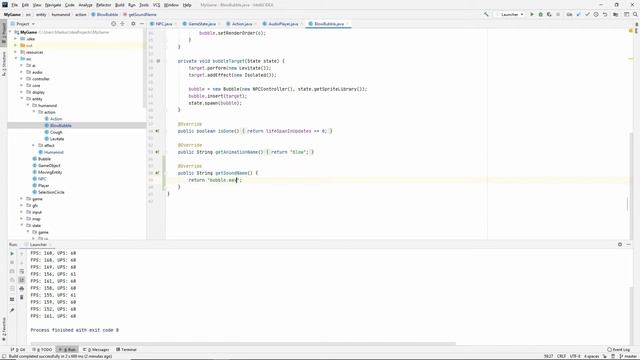Click the Search Everywhere magnifier icon
640x360 pixels.
click(636, 14)
